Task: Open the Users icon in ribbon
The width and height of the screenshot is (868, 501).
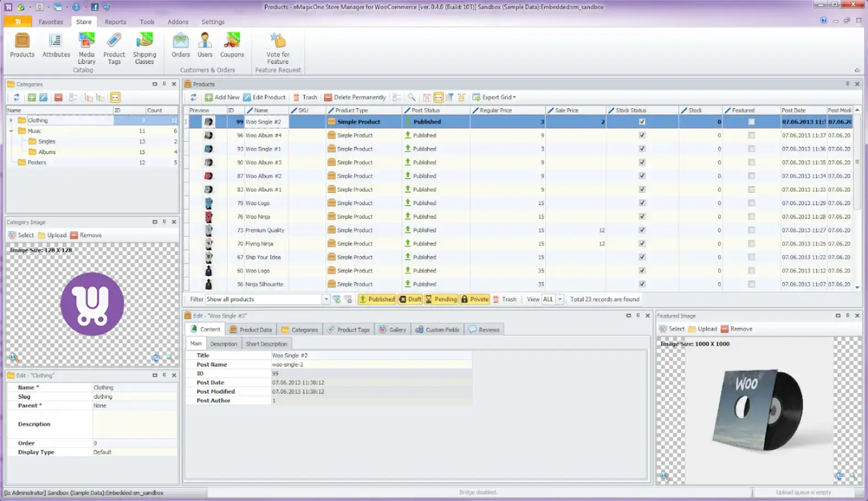Action: point(205,45)
